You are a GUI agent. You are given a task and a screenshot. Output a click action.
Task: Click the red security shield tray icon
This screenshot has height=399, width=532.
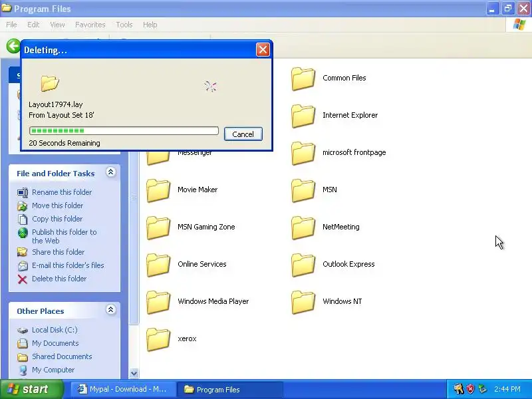[471, 389]
